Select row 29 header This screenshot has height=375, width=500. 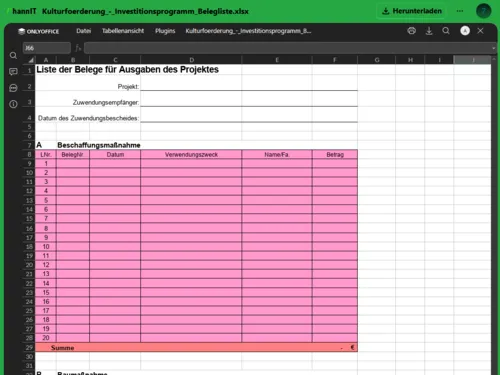point(29,347)
